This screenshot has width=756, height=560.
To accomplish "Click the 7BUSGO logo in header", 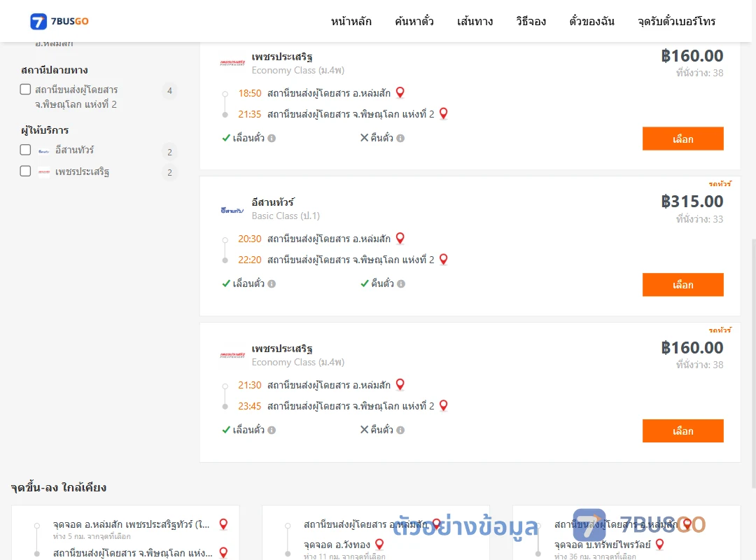I will tap(59, 21).
